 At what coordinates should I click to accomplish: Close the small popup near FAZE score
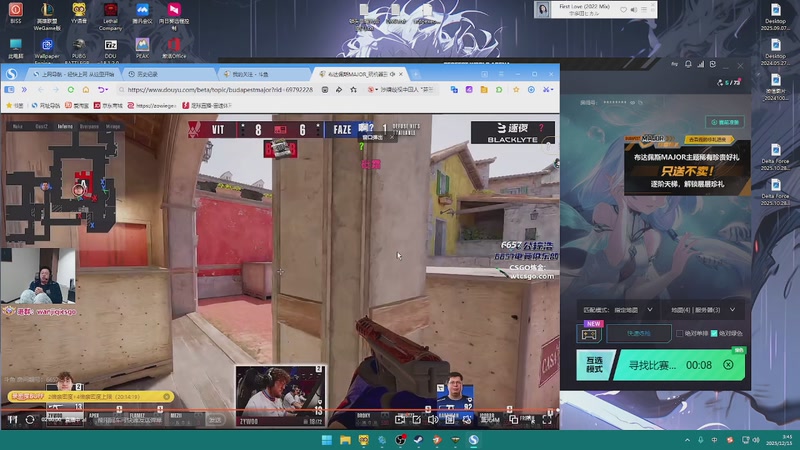(x=392, y=137)
